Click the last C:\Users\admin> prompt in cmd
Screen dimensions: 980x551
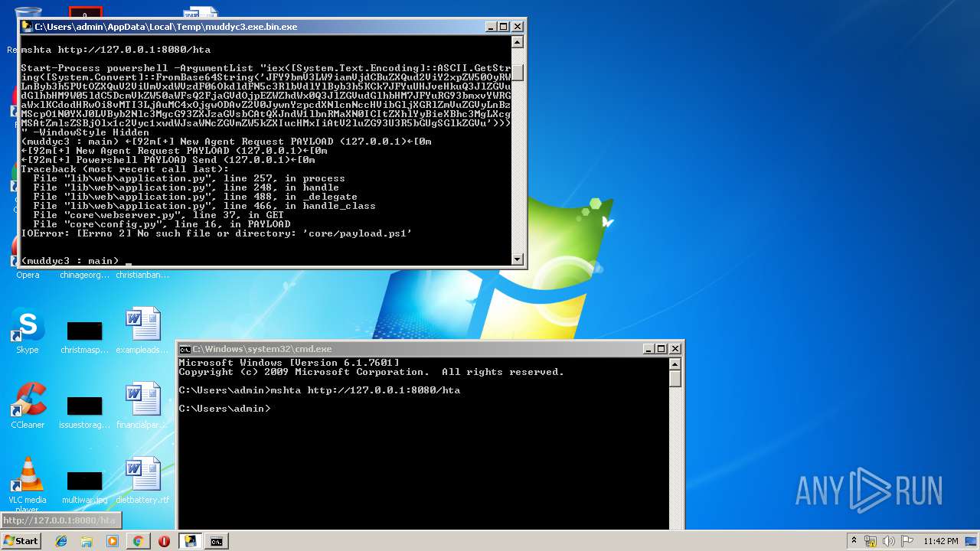tap(224, 409)
